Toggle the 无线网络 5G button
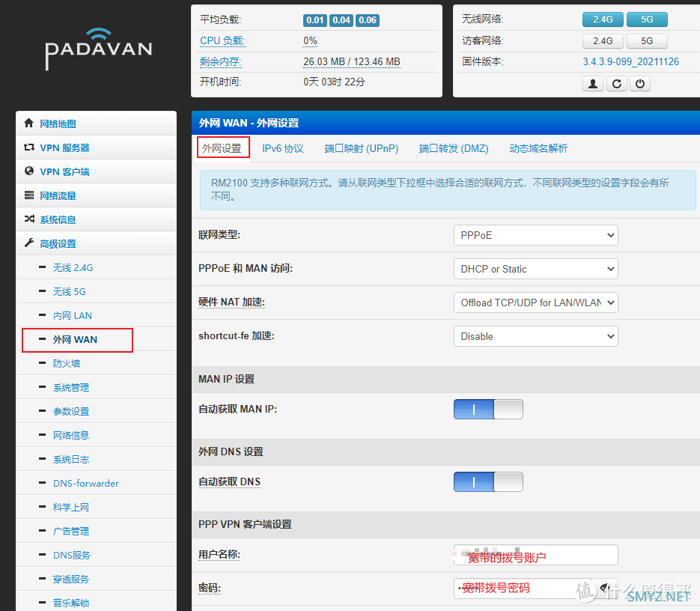 click(647, 19)
